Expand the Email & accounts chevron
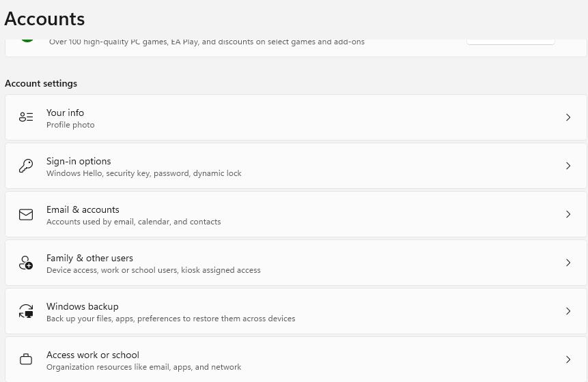 click(x=568, y=214)
